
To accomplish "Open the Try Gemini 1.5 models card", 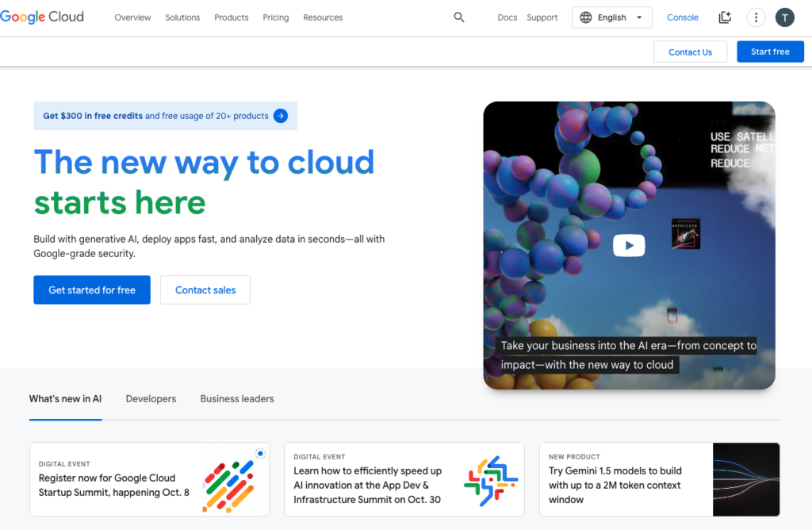I will pos(659,480).
